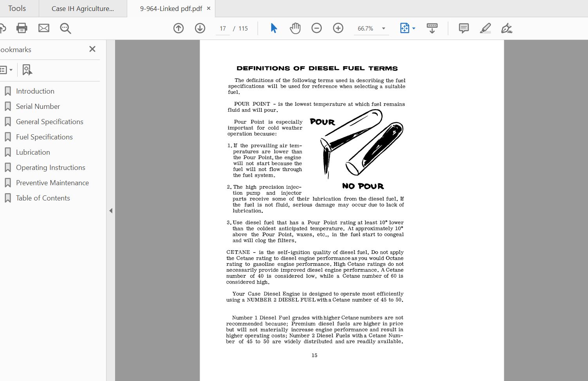Zoom out with minus icon
Viewport: 588px width, 381px height.
317,28
